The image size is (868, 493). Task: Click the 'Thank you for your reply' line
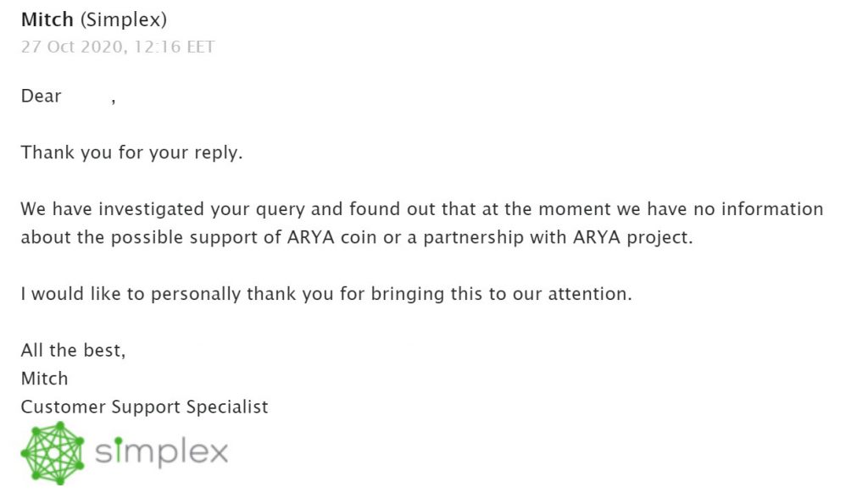[131, 152]
